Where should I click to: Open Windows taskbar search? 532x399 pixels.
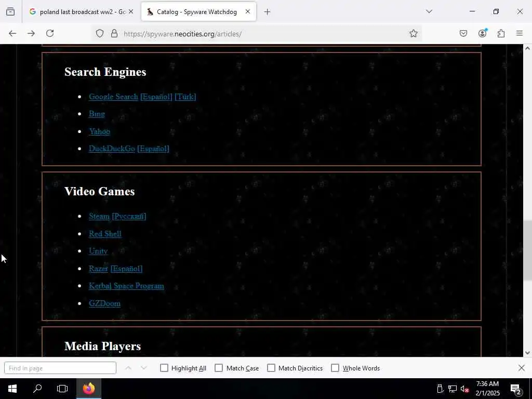coord(37,389)
